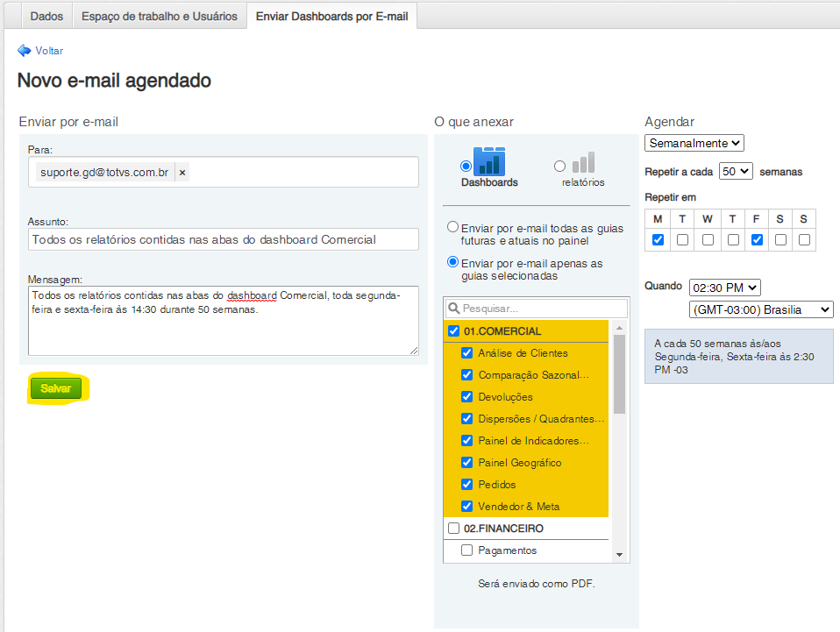Open the 02:30 PM time dropdown

point(724,288)
